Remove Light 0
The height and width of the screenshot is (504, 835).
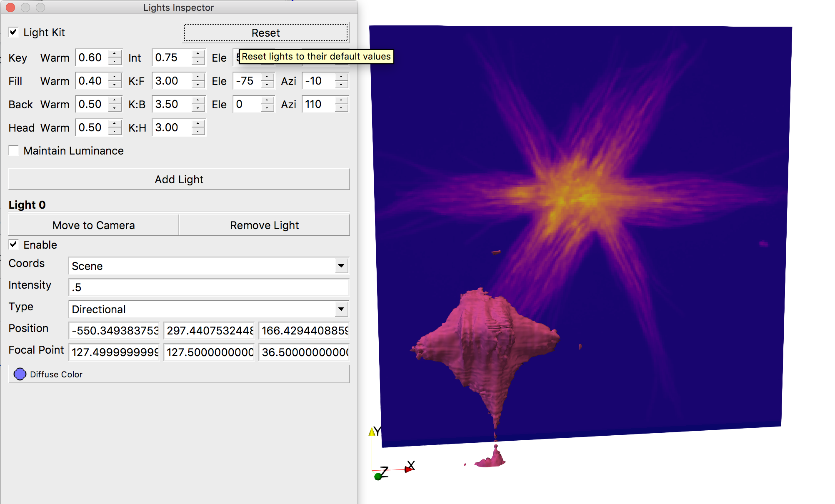(x=264, y=225)
